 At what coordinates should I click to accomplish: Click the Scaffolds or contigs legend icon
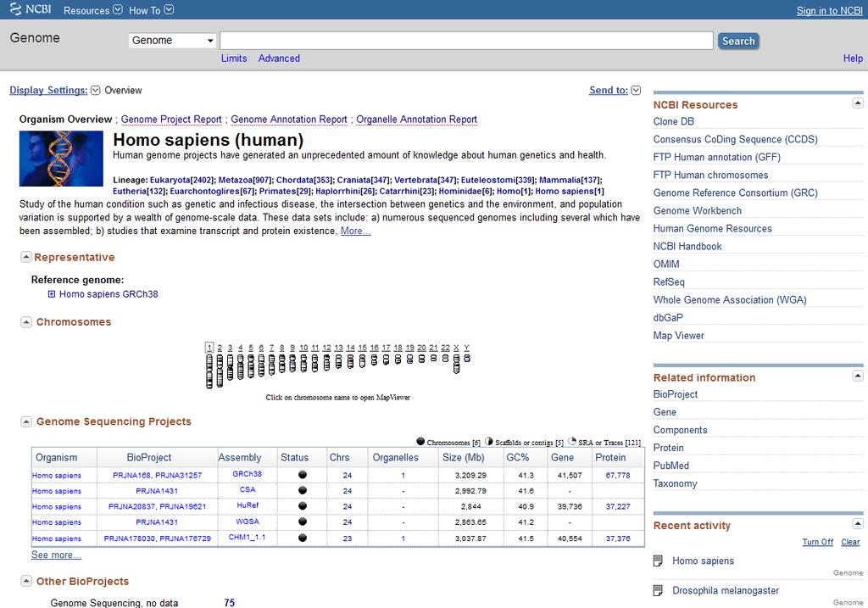click(x=489, y=441)
